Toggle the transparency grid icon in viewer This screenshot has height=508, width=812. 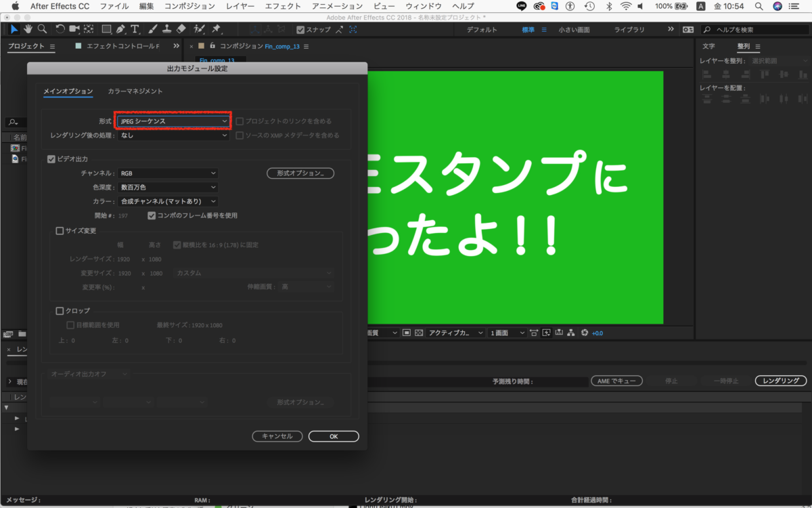(419, 333)
